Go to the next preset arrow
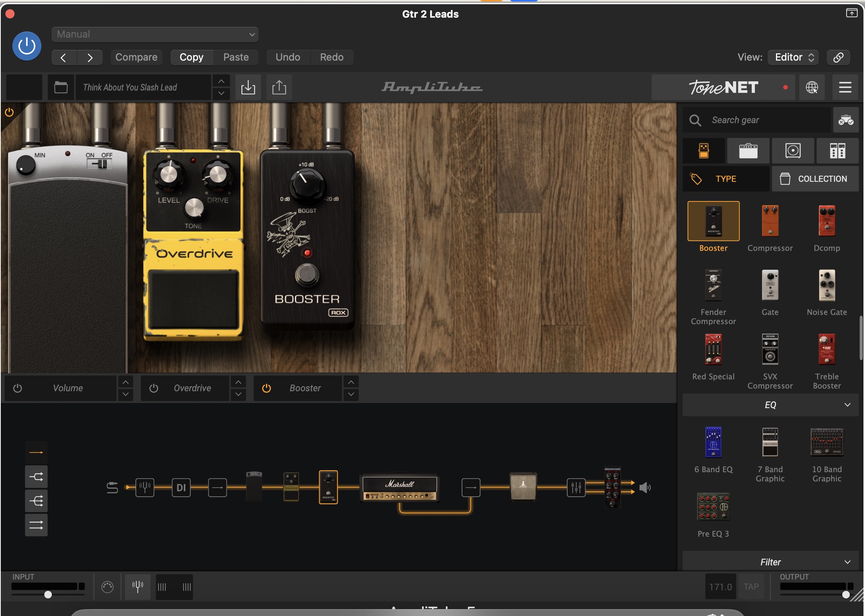Viewport: 865px width, 616px height. pos(90,58)
